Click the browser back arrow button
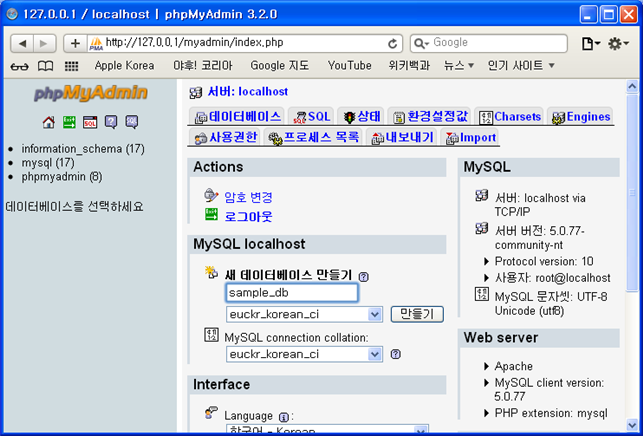Image resolution: width=643 pixels, height=436 pixels. (x=22, y=43)
